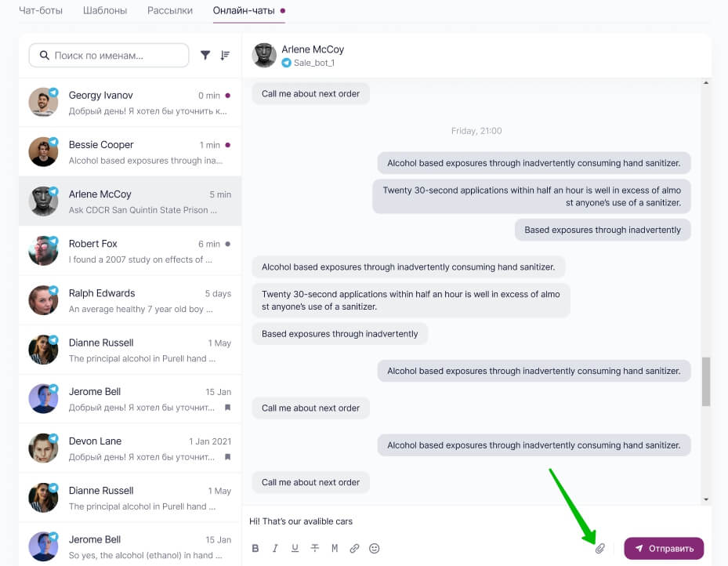Viewport: 728px width, 566px height.
Task: Send the message with the Отправить button
Action: tap(664, 548)
